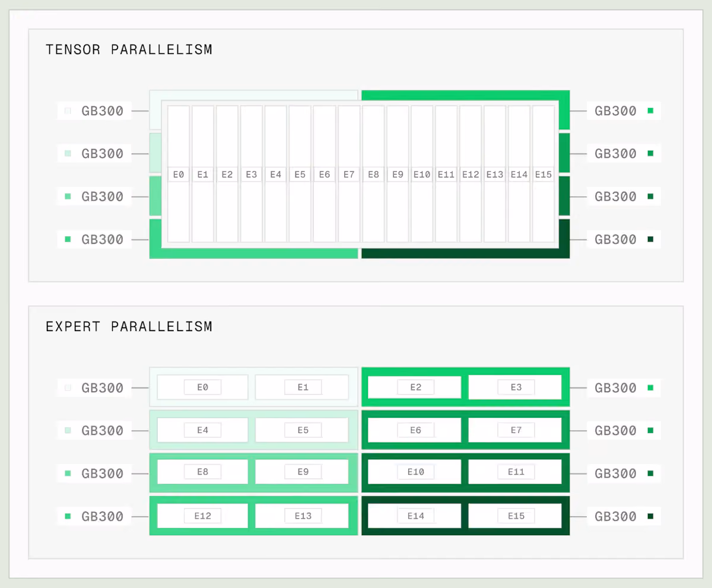
Task: Select E8 column label in Tensor Parallelism
Action: point(373,174)
